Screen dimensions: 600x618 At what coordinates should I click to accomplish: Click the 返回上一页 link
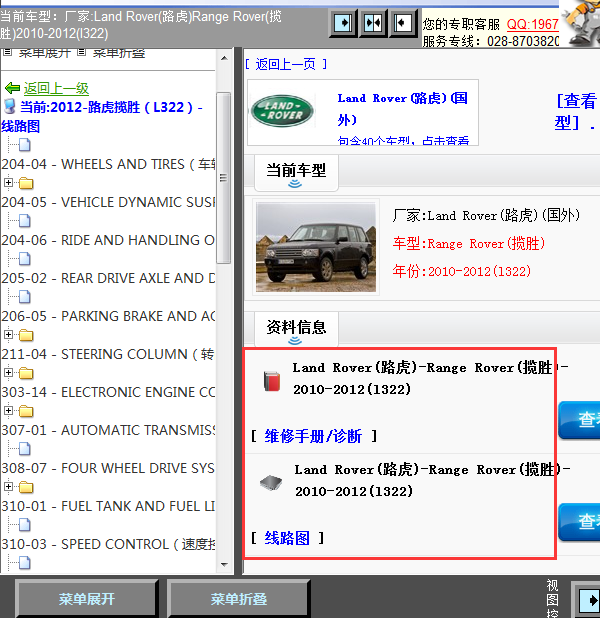pos(285,64)
